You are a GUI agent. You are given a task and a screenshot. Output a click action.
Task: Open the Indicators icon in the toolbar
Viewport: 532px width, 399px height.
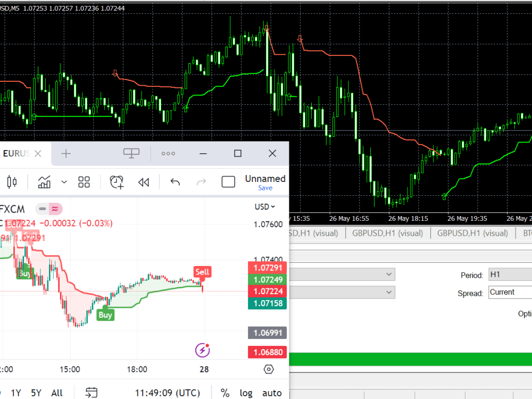coord(44,182)
